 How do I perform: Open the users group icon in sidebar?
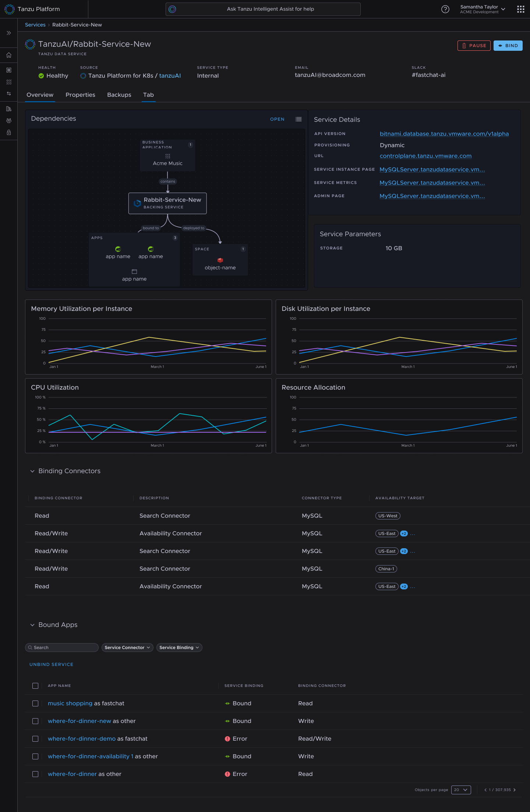tap(9, 121)
